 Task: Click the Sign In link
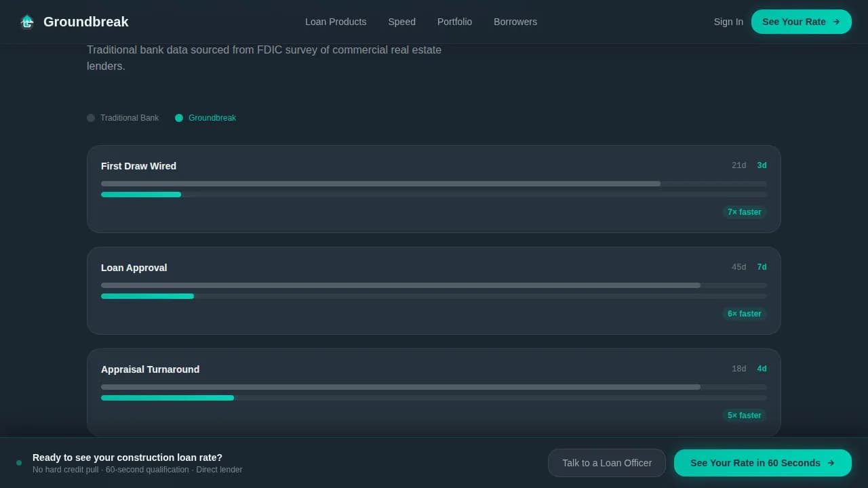728,22
